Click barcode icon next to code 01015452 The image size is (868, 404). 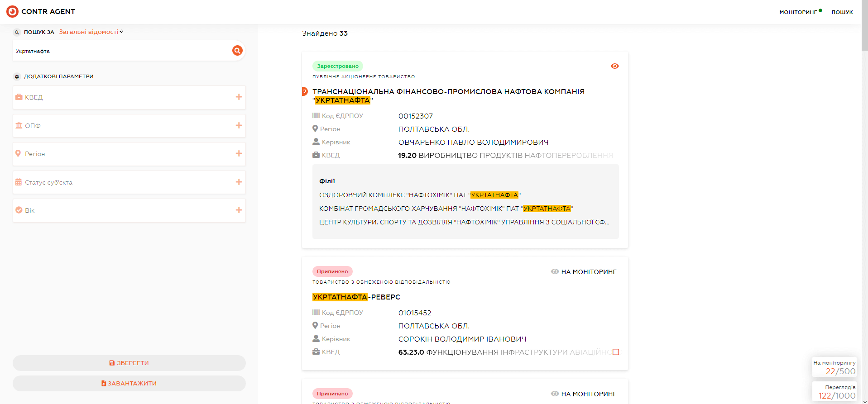point(316,313)
